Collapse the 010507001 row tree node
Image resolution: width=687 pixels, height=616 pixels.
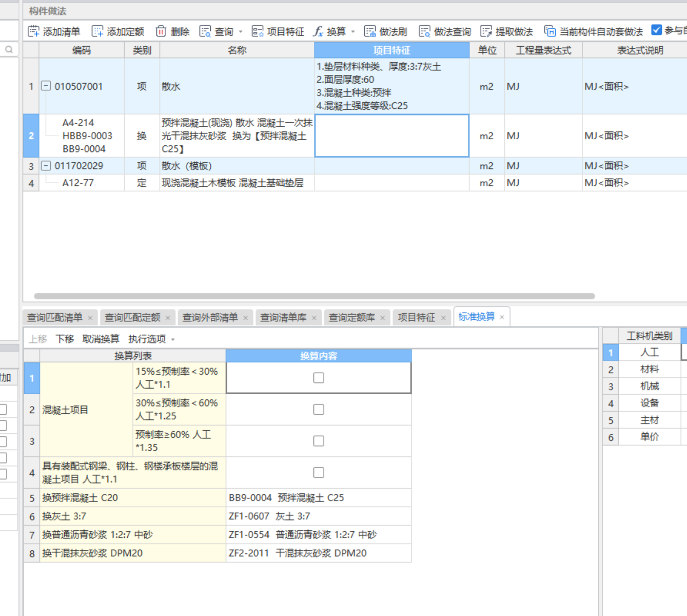[x=46, y=86]
